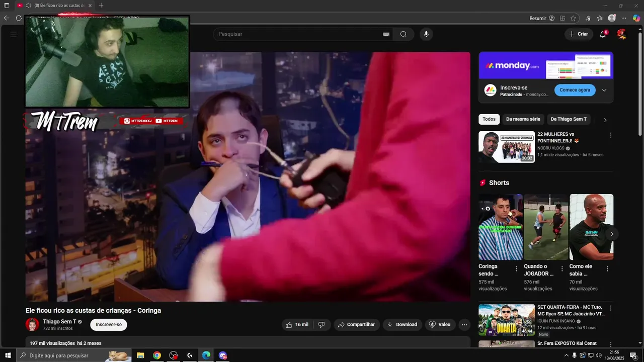Open options for Quando o JOGADOR short
The width and height of the screenshot is (644, 362).
[562, 269]
